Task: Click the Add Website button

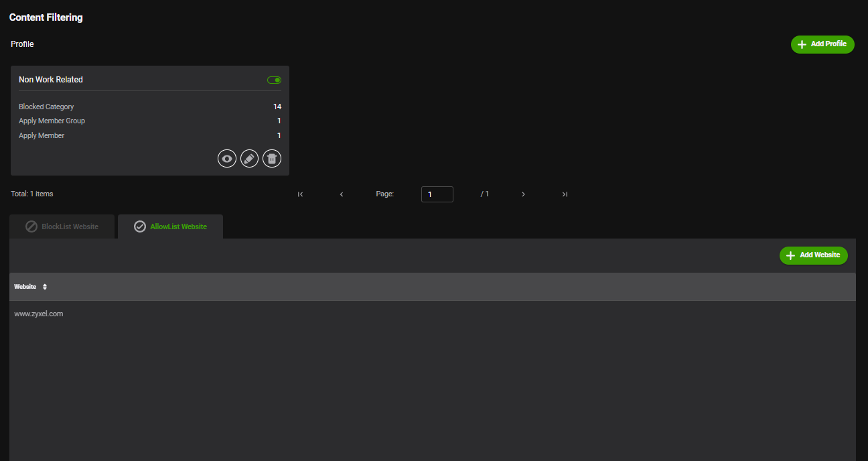Action: (x=814, y=255)
